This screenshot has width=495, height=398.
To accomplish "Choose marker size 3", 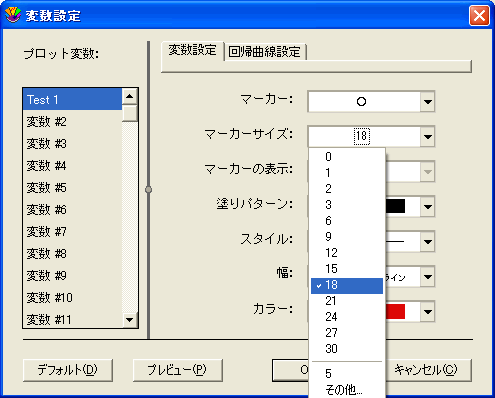I will tap(347, 205).
